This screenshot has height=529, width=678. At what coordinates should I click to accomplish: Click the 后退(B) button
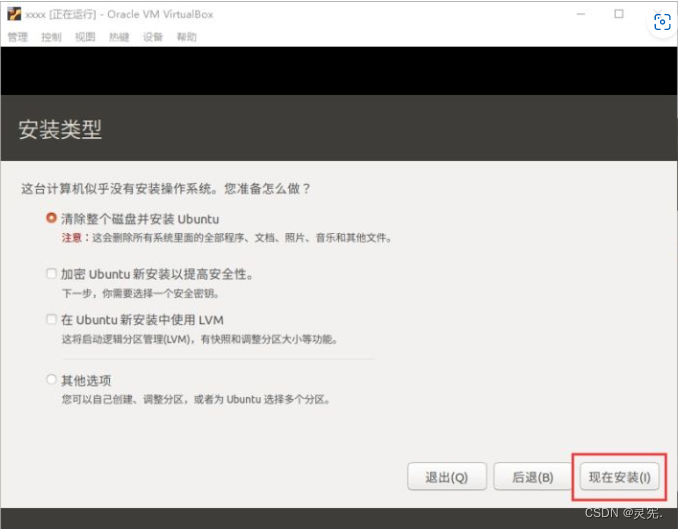tap(533, 477)
